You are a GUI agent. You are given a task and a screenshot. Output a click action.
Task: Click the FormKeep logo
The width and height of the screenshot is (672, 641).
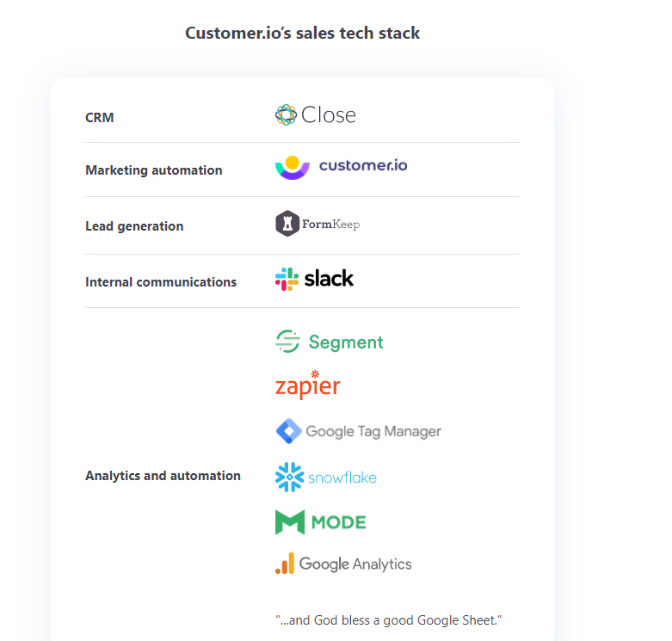317,224
